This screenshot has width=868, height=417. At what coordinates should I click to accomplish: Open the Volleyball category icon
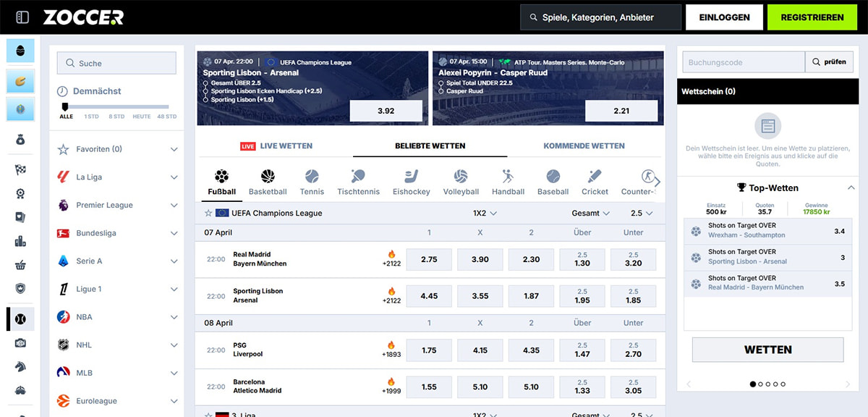461,177
